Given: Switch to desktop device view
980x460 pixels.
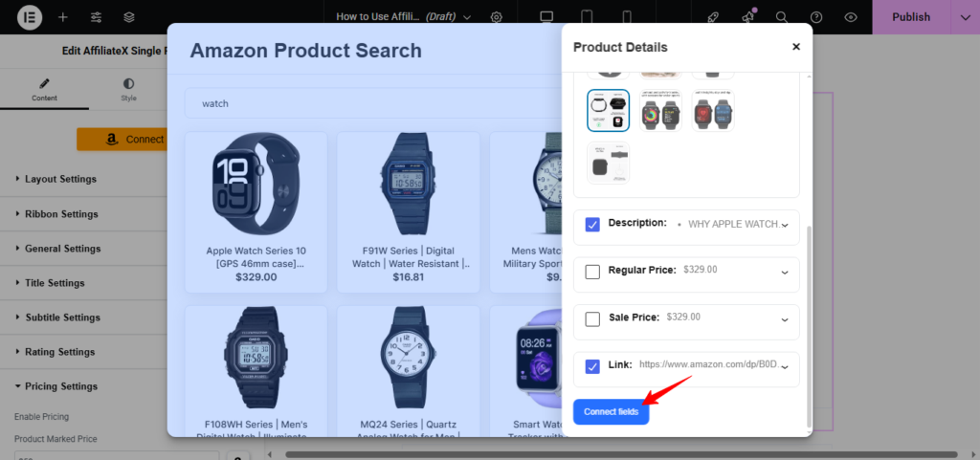Looking at the screenshot, I should [546, 17].
